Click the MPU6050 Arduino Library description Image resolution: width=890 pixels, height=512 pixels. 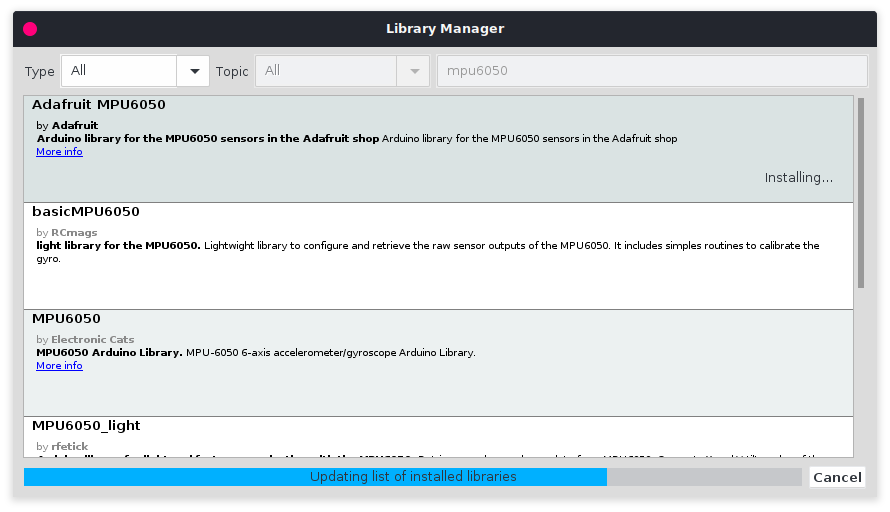256,352
